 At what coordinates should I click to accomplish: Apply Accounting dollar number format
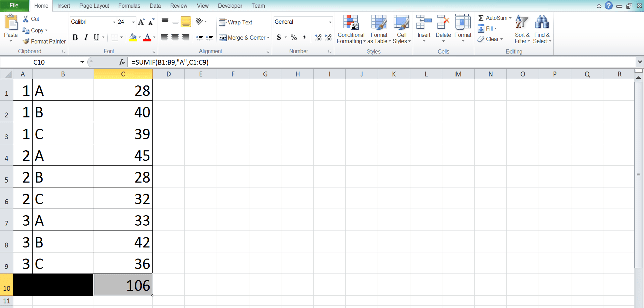[279, 37]
